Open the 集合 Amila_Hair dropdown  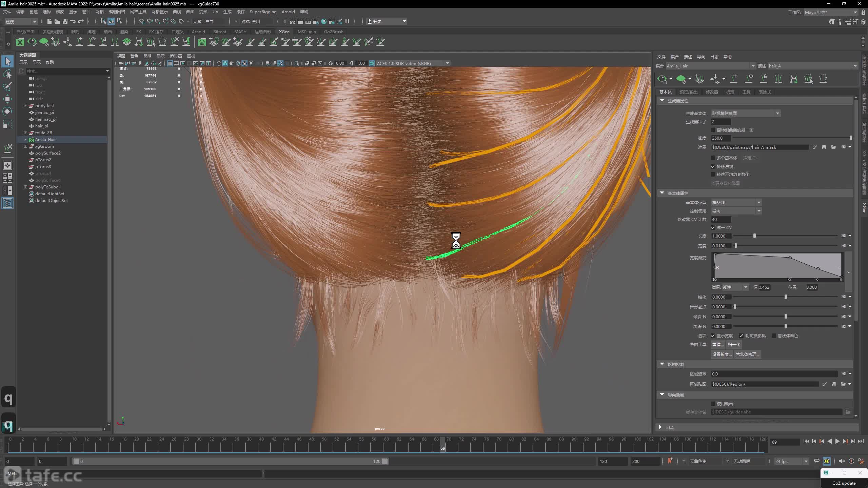coord(711,66)
